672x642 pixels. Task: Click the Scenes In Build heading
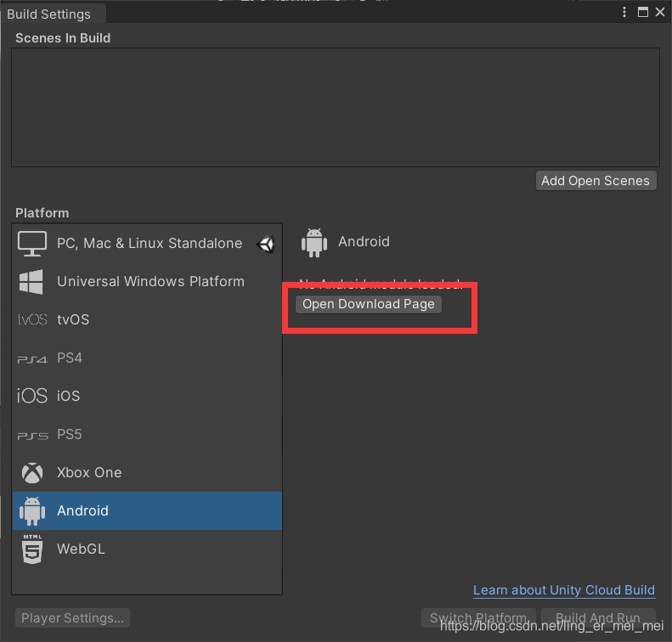tap(63, 38)
